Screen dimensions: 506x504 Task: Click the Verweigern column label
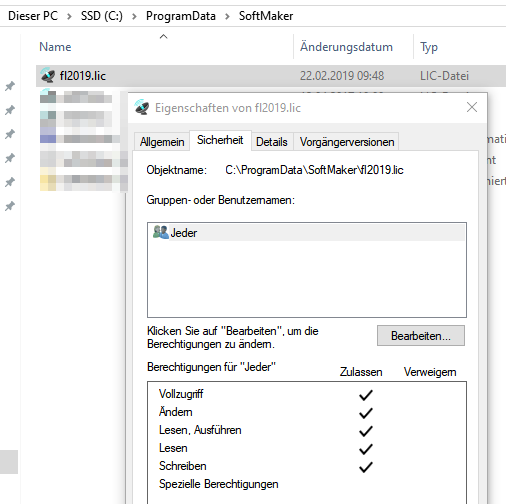(x=430, y=372)
